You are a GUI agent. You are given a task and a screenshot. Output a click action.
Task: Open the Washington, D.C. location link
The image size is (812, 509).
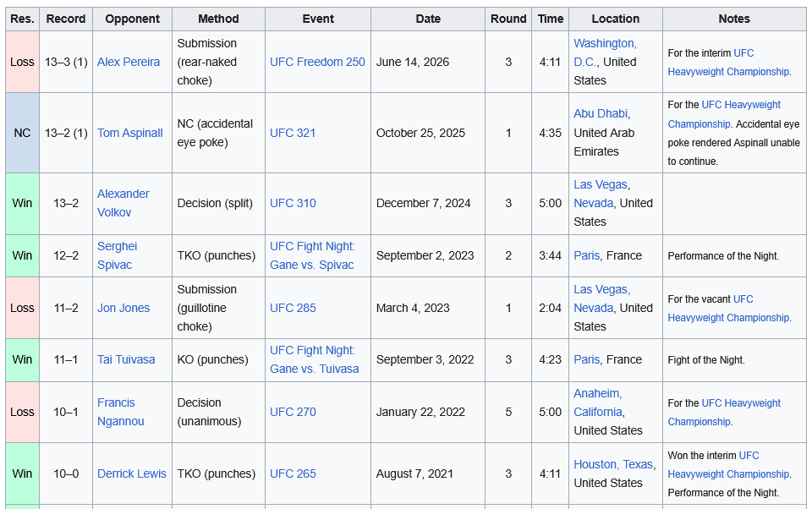pyautogui.click(x=605, y=52)
